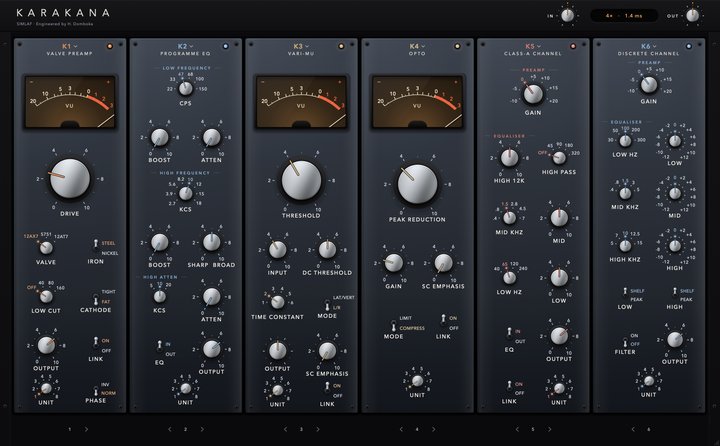Move slot 2 to the left
The width and height of the screenshot is (720, 446).
tap(169, 429)
